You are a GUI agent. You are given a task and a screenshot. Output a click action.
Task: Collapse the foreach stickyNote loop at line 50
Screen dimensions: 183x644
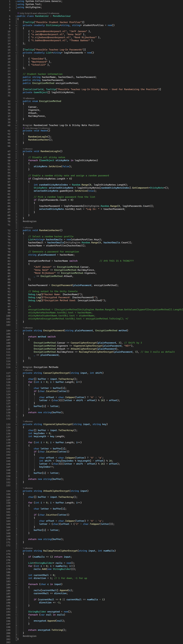16,161
